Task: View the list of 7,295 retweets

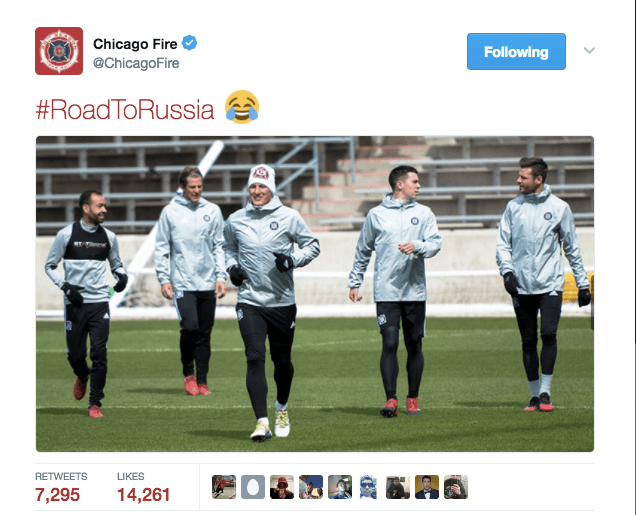Action: point(61,487)
